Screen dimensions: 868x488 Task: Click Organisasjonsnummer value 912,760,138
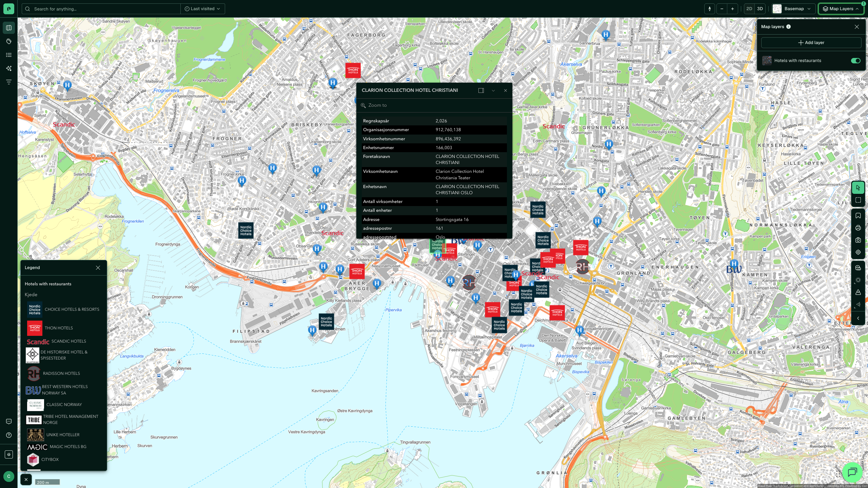tap(448, 130)
